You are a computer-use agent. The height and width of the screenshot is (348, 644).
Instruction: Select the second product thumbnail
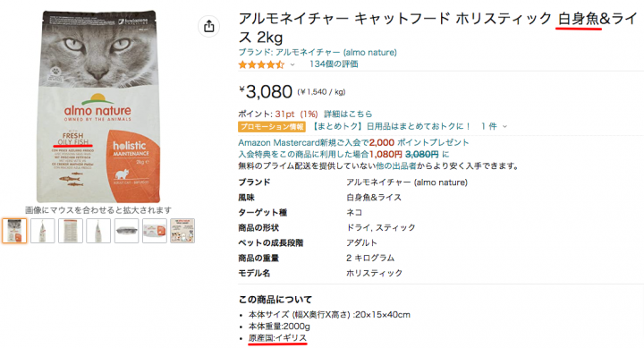tap(42, 231)
